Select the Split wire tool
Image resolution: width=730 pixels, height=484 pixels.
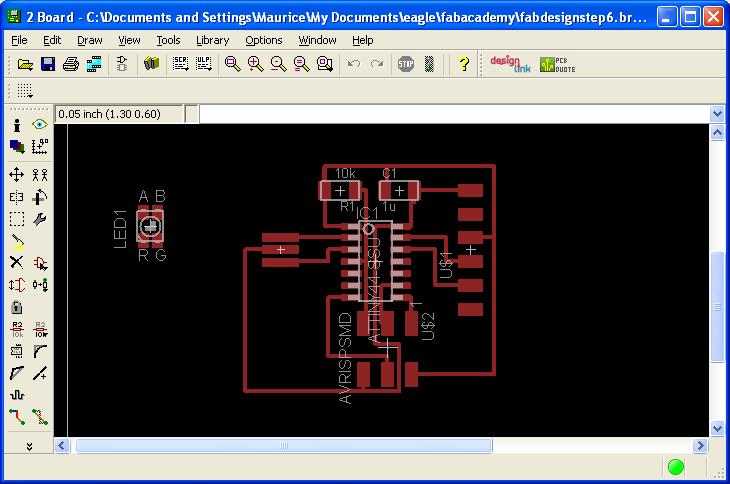pos(16,373)
